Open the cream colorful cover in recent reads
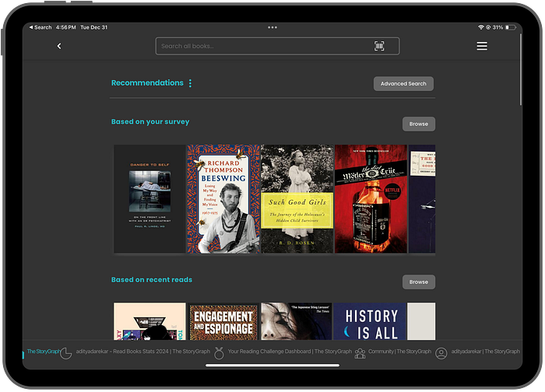 [x=149, y=321]
